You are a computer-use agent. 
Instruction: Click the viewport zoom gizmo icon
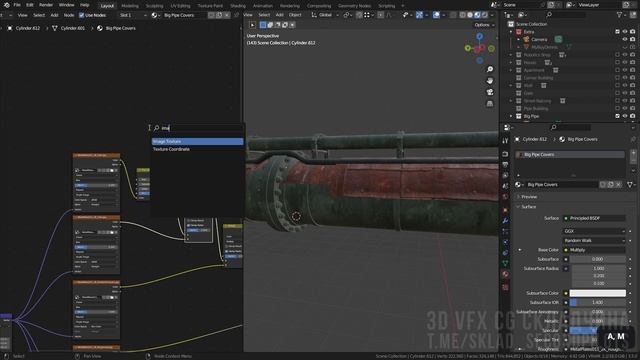pyautogui.click(x=490, y=69)
